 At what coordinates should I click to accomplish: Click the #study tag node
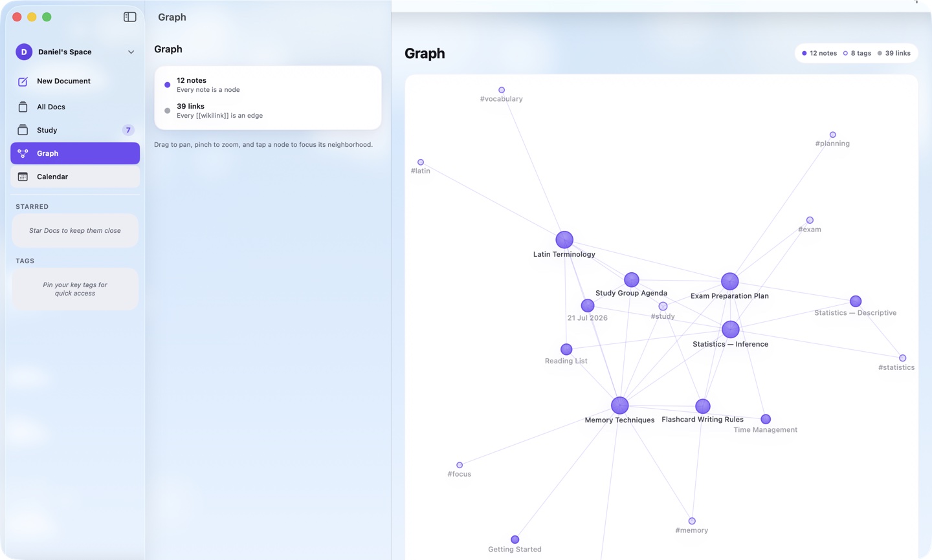click(663, 307)
